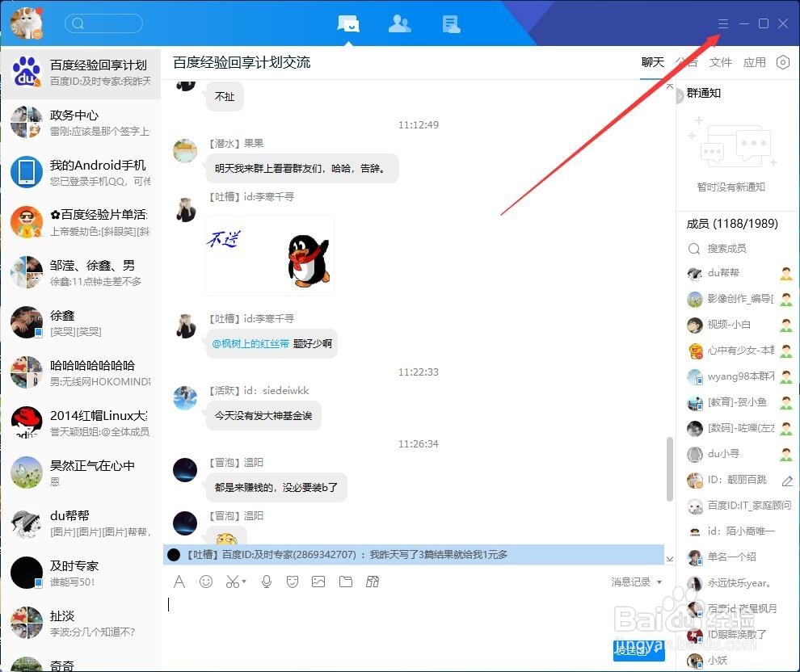This screenshot has width=800, height=672.
Task: Click the voice microphone icon
Action: (x=267, y=582)
